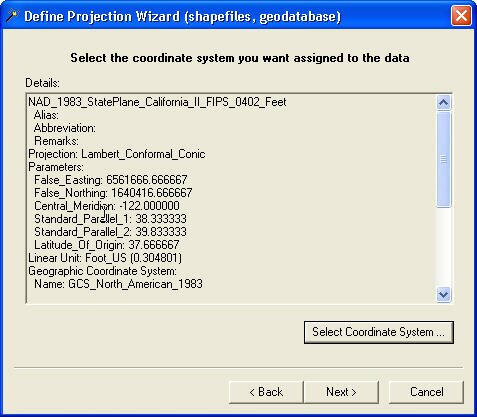Viewport: 477px width, 417px height.
Task: Click empty scrollbar track below the thumb
Action: tap(443, 247)
